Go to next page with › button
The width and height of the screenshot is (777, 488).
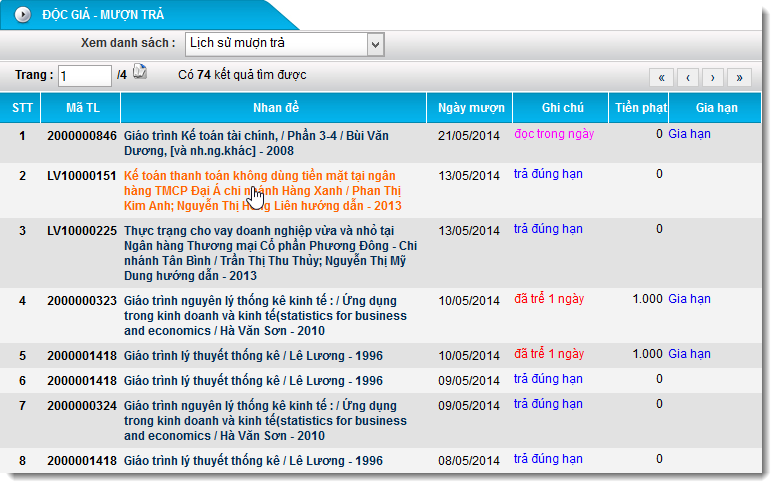tap(713, 78)
